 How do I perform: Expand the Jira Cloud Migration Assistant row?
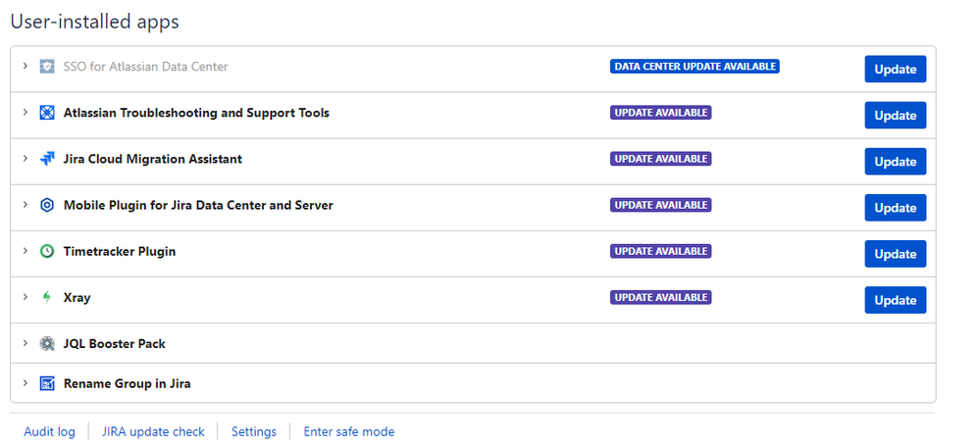(x=25, y=158)
